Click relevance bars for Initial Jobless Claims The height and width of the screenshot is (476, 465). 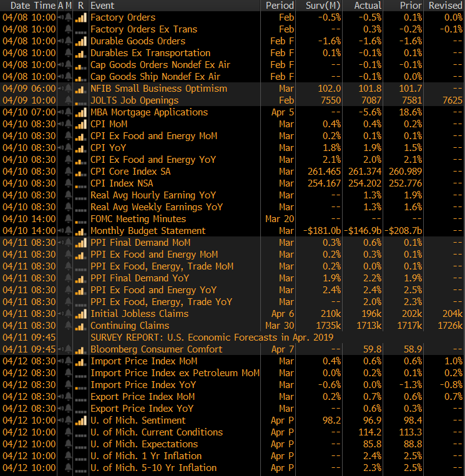81,314
